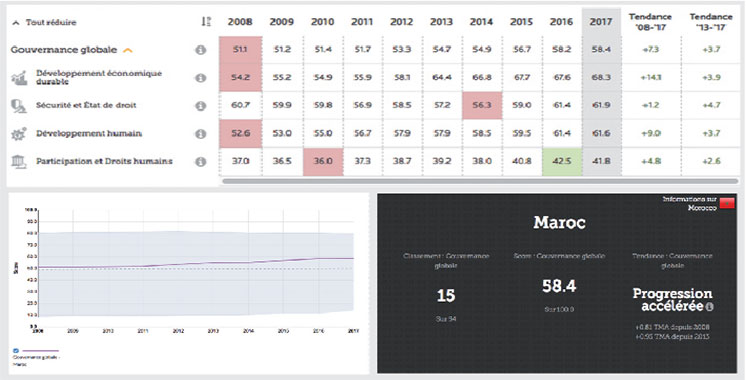This screenshot has width=746, height=380.
Task: Open Informations sur Morocco link
Action: coord(690,204)
